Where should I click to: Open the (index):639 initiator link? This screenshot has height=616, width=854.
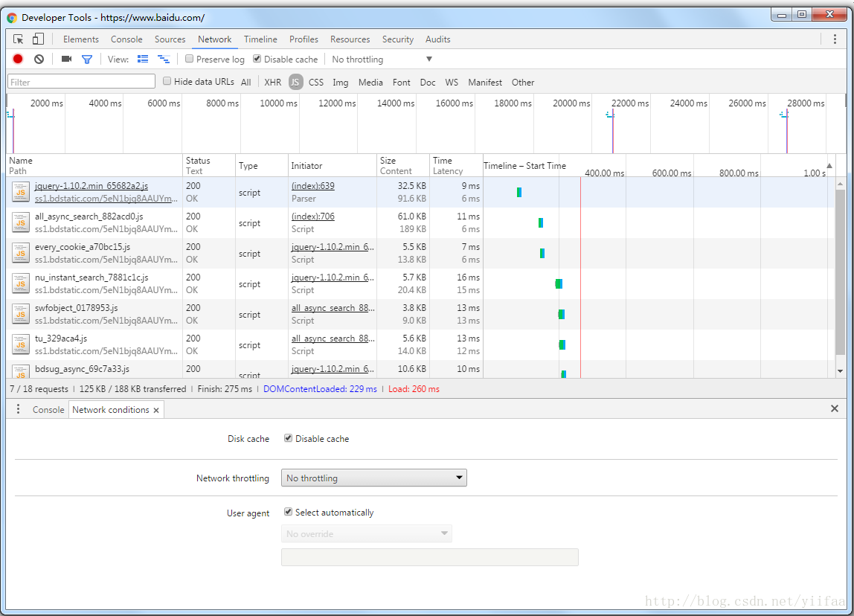click(x=312, y=186)
